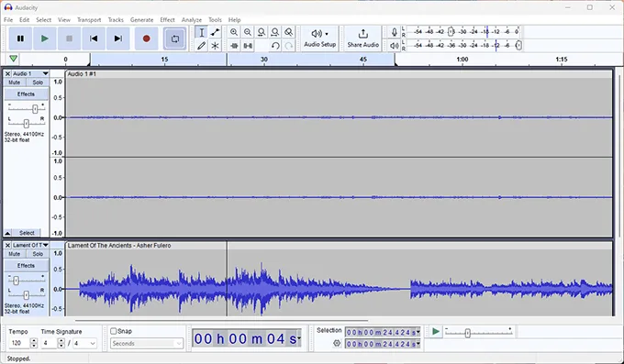Close the Lament Of The Ancients track
Viewport: 624px width, 364px height.
[7, 246]
